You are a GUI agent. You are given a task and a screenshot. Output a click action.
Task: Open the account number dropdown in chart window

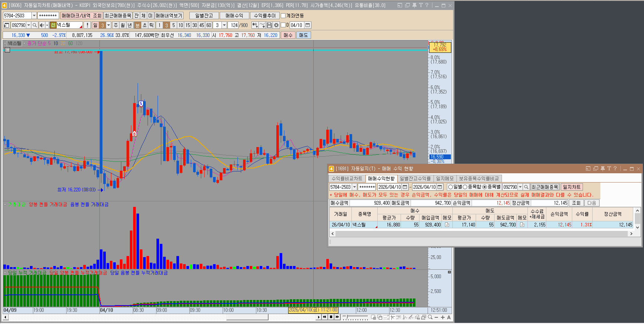[x=34, y=16]
